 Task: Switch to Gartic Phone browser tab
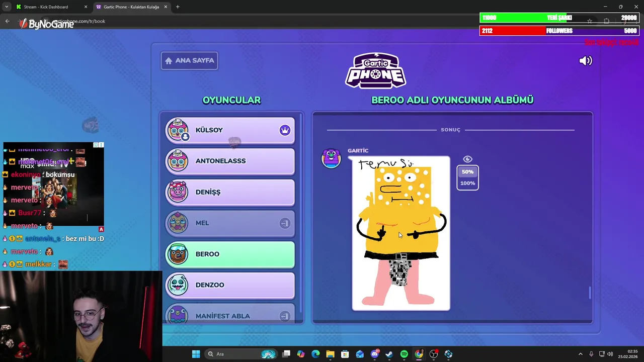(x=132, y=7)
